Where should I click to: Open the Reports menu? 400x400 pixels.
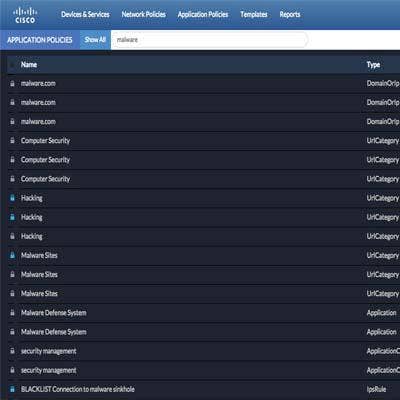point(290,14)
